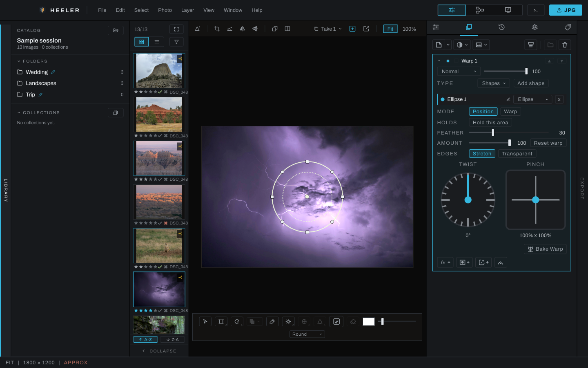Collapse the Folders section
Viewport: 588px width, 368px height.
tap(19, 61)
